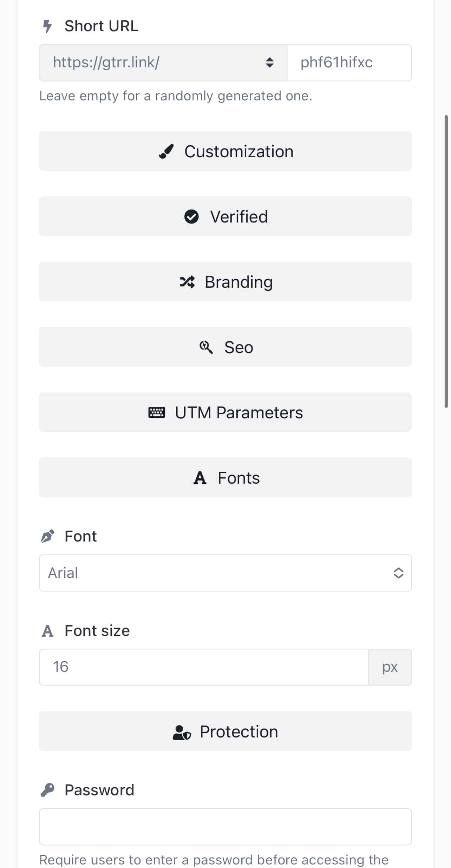Click the Font size input field

[x=204, y=667]
